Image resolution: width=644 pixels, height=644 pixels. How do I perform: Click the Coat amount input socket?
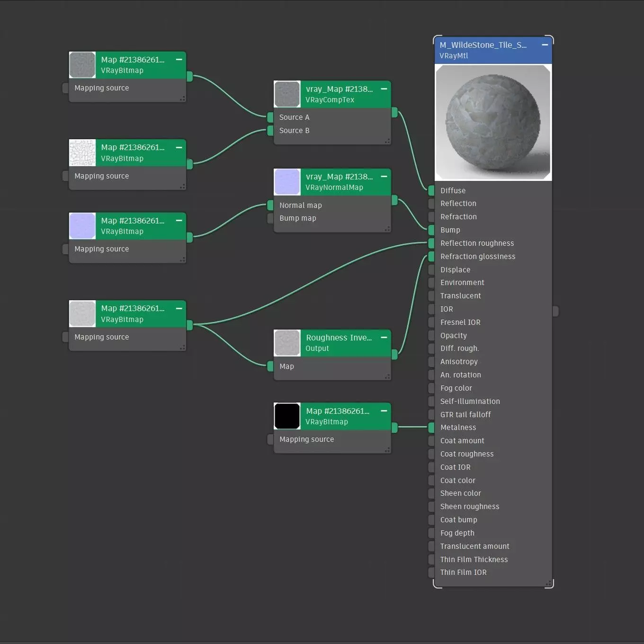[x=431, y=441]
